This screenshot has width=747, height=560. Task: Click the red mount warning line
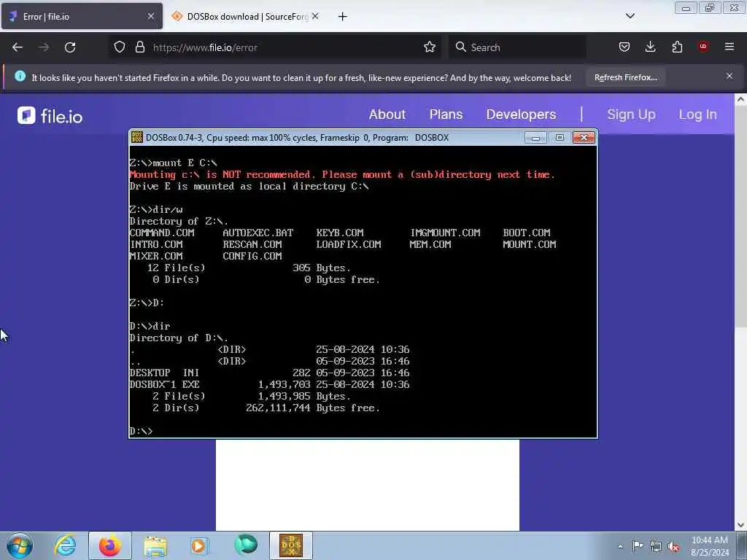pos(342,174)
